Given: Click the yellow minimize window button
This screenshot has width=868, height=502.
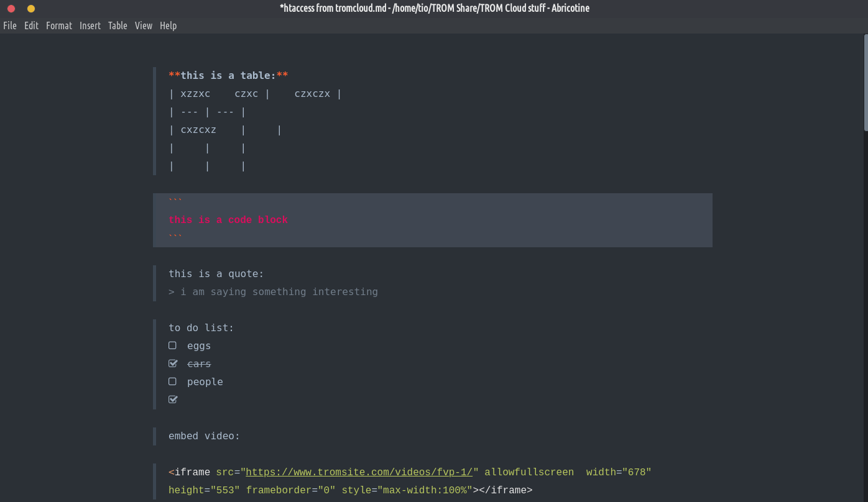Looking at the screenshot, I should pos(31,9).
